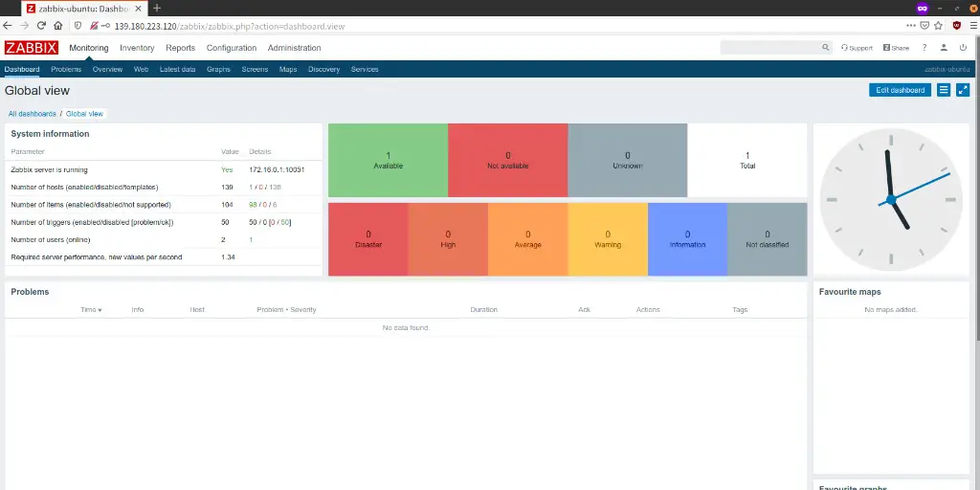Click the tracking protection shield icon
Screen dimensions: 980x490
(x=78, y=26)
